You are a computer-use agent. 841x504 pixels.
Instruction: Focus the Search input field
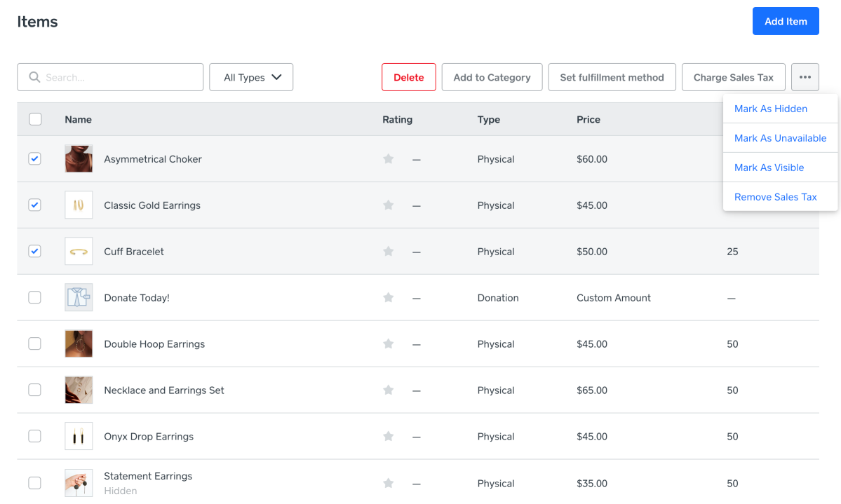[x=119, y=77]
